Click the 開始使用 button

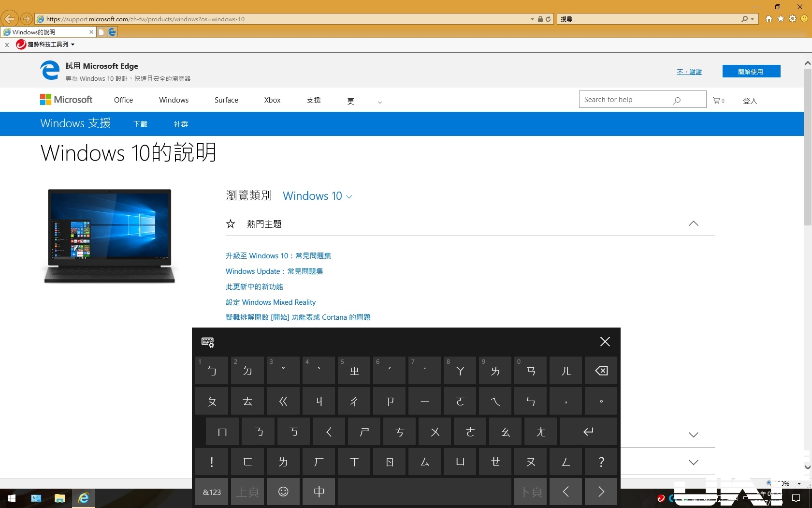point(751,72)
